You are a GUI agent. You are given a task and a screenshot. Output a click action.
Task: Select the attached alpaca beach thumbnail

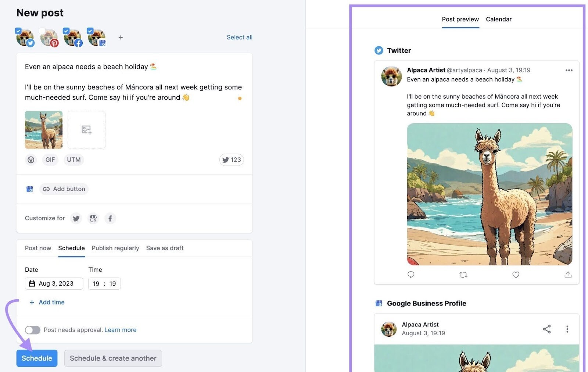coord(44,130)
